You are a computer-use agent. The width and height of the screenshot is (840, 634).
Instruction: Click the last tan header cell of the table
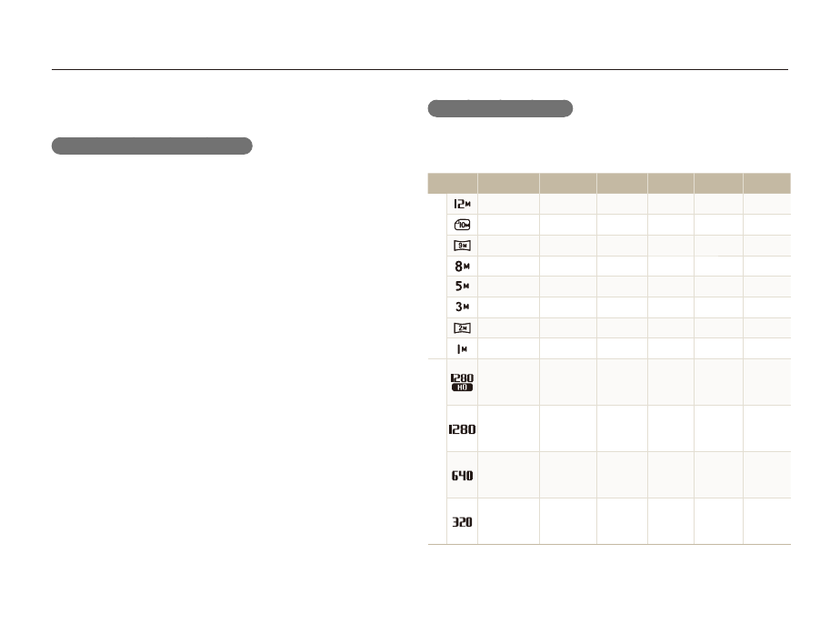[x=766, y=183]
